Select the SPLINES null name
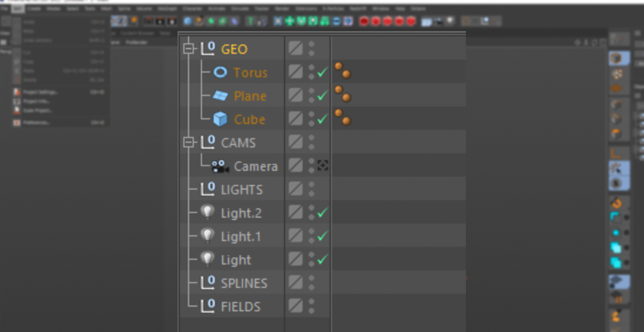 click(x=244, y=283)
